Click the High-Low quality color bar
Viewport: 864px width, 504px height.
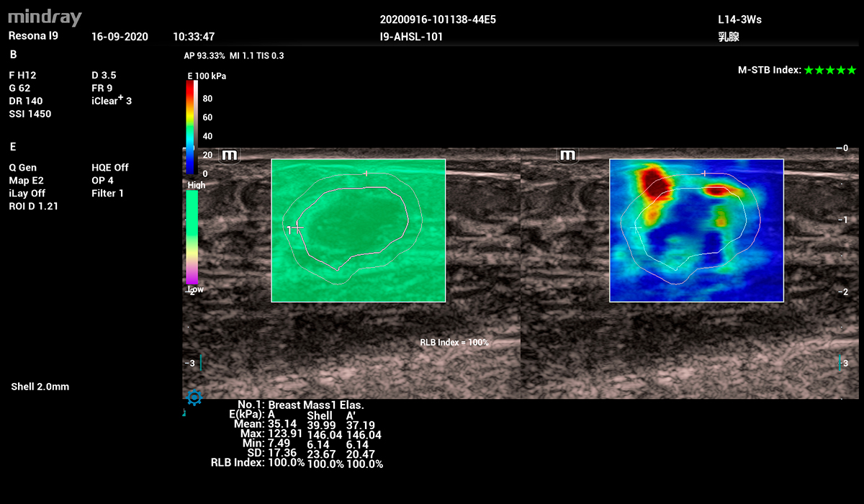click(x=192, y=238)
